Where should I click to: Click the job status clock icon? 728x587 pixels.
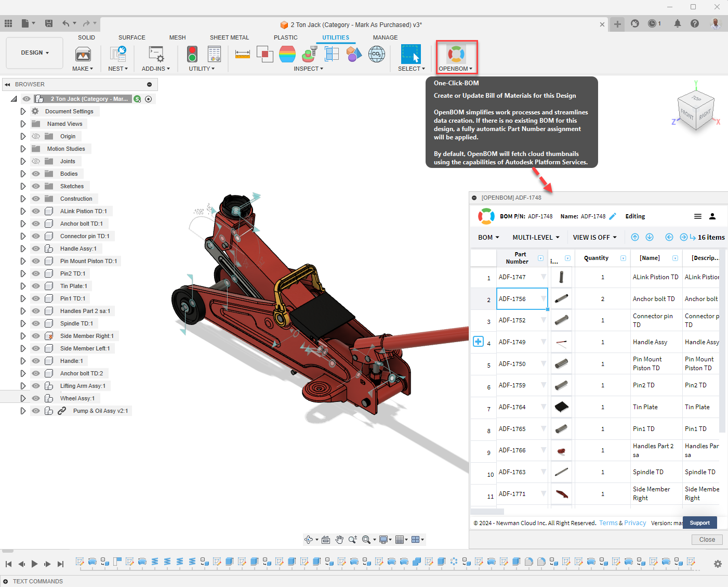[x=652, y=23]
